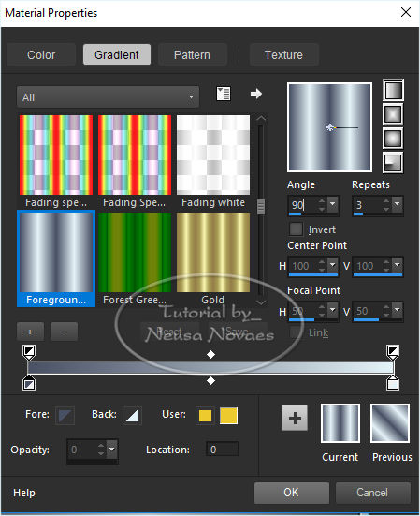Enable the Invert checkbox

(296, 229)
